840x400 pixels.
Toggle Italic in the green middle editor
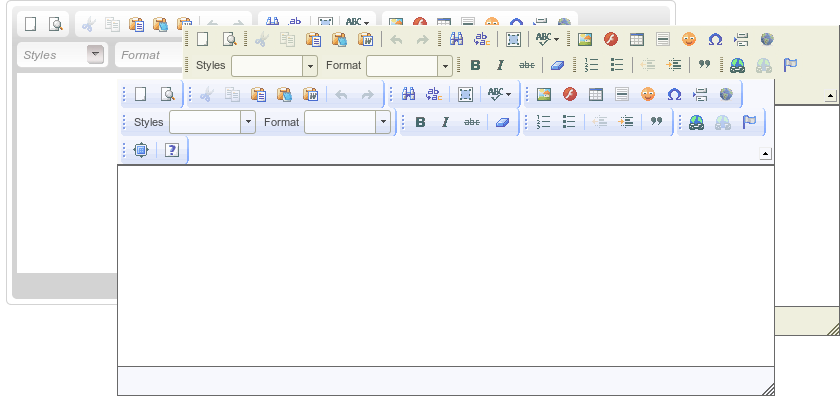coord(500,66)
